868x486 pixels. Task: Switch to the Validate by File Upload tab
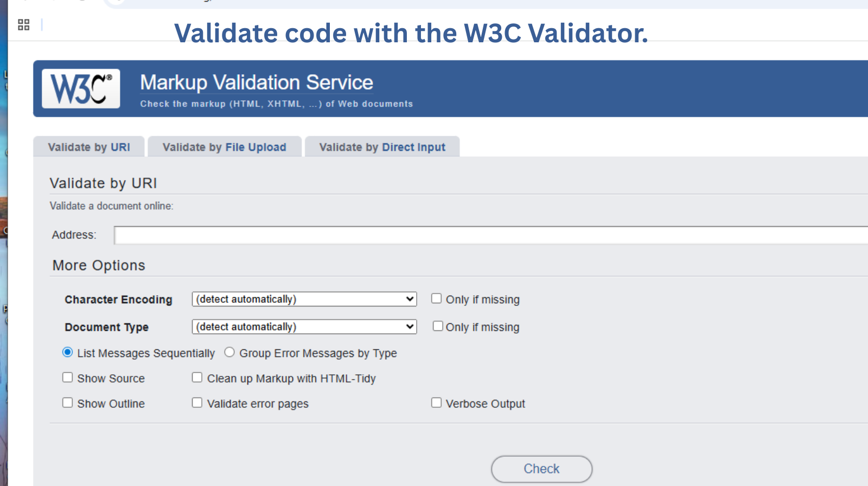(225, 146)
